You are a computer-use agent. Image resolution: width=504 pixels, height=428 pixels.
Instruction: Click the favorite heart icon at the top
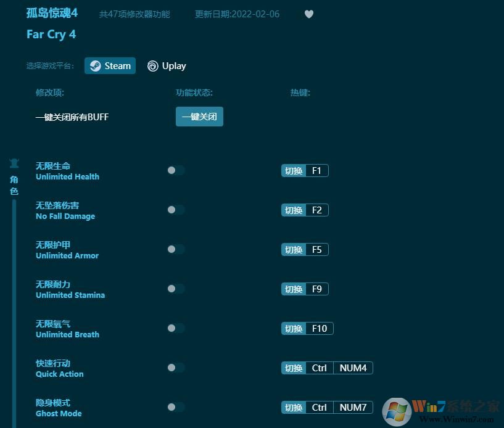click(x=308, y=14)
